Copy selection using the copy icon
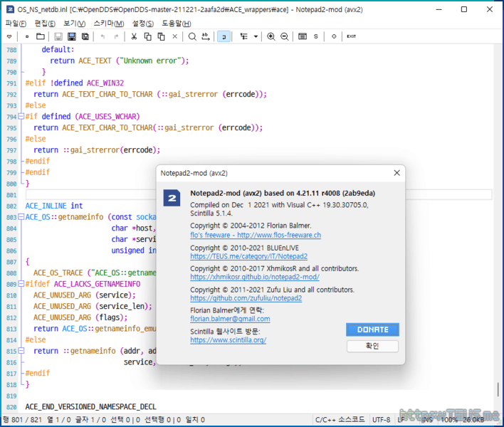This screenshot has width=504, height=427. [x=147, y=36]
